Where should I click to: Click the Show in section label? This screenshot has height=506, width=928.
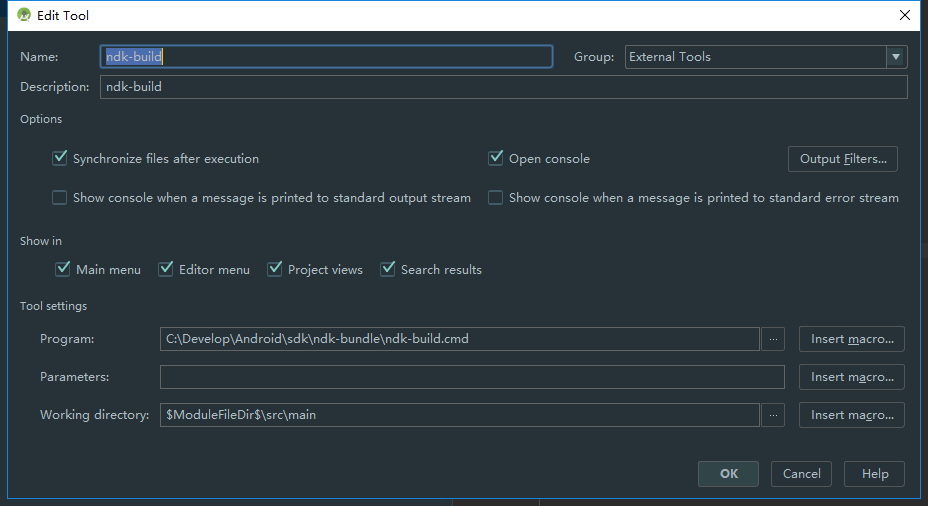point(41,241)
